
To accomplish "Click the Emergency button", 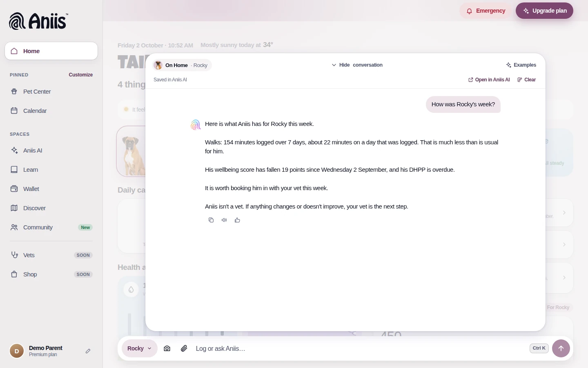I will [x=486, y=11].
